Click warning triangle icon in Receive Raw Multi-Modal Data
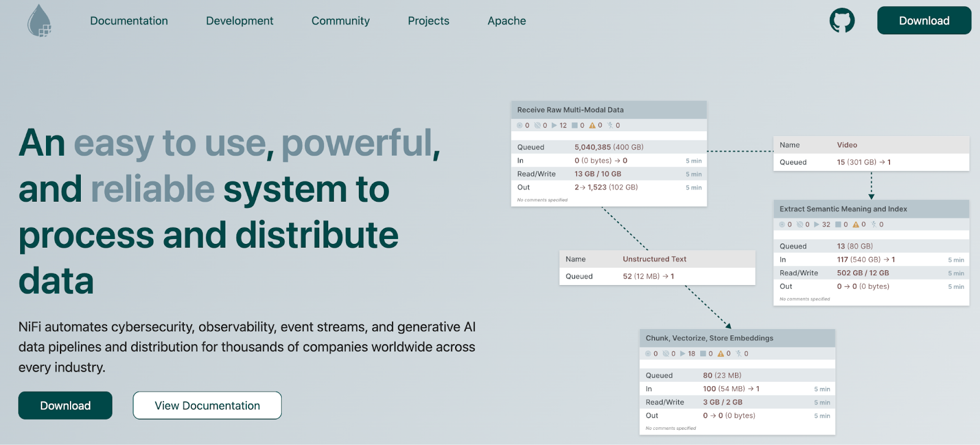 click(x=592, y=125)
